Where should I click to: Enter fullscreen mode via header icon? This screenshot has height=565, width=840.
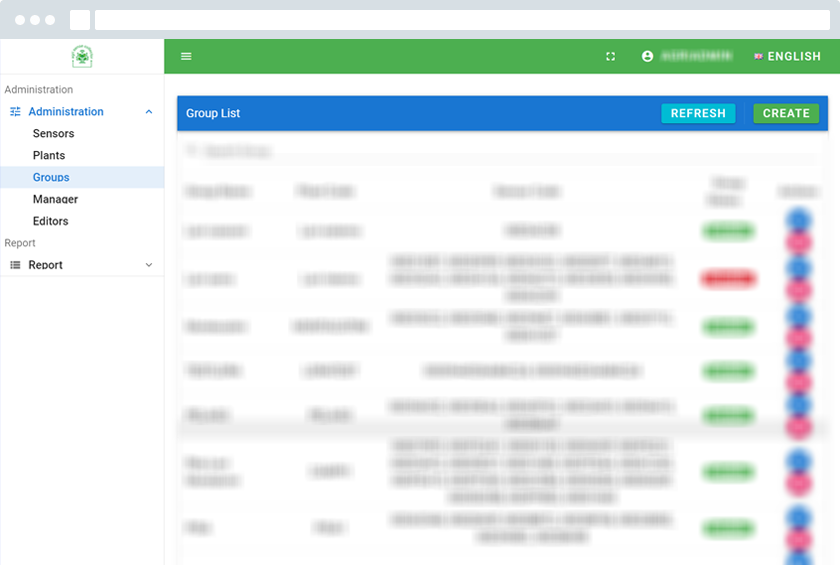[x=610, y=56]
